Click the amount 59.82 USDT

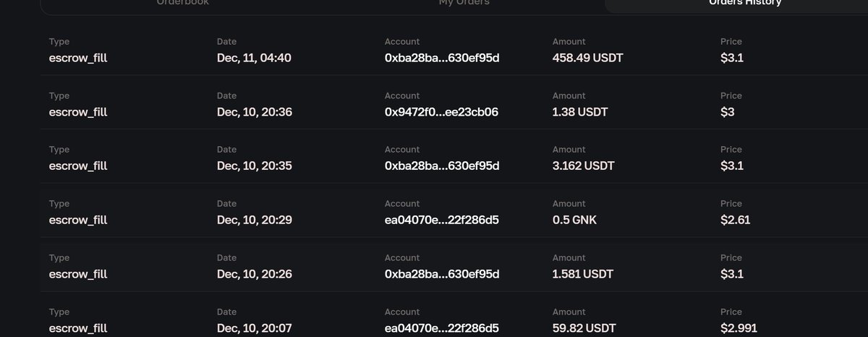pos(586,328)
